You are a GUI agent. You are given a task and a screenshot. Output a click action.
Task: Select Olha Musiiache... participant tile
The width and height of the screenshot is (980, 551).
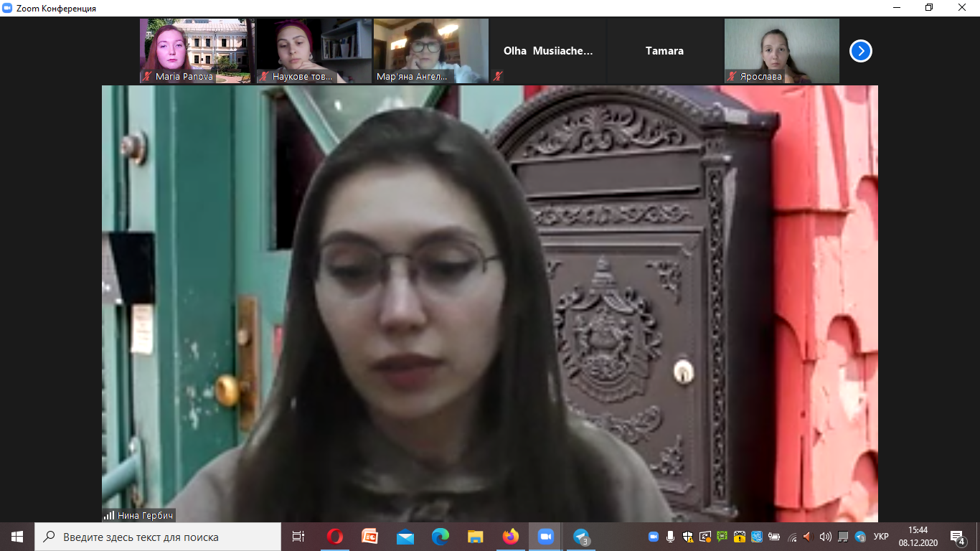[548, 51]
